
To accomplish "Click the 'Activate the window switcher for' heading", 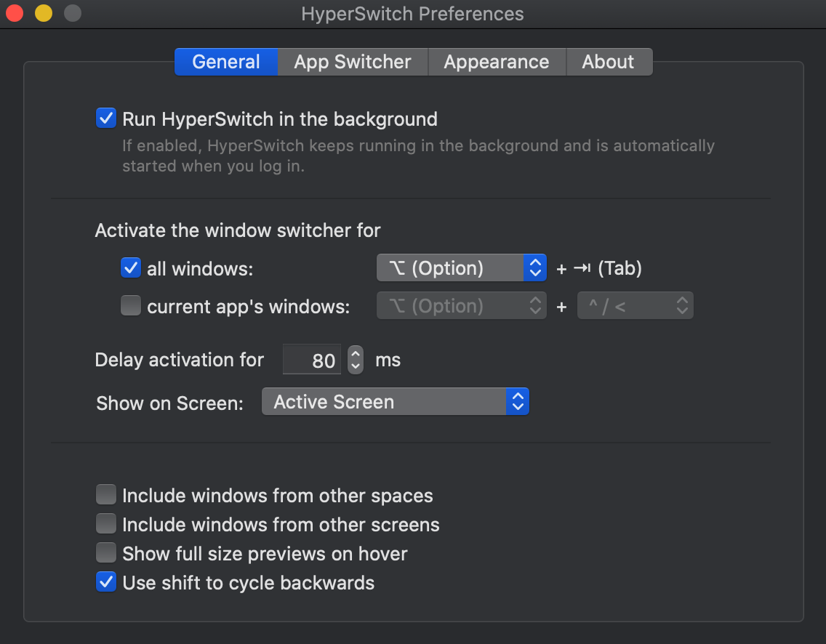I will (238, 230).
